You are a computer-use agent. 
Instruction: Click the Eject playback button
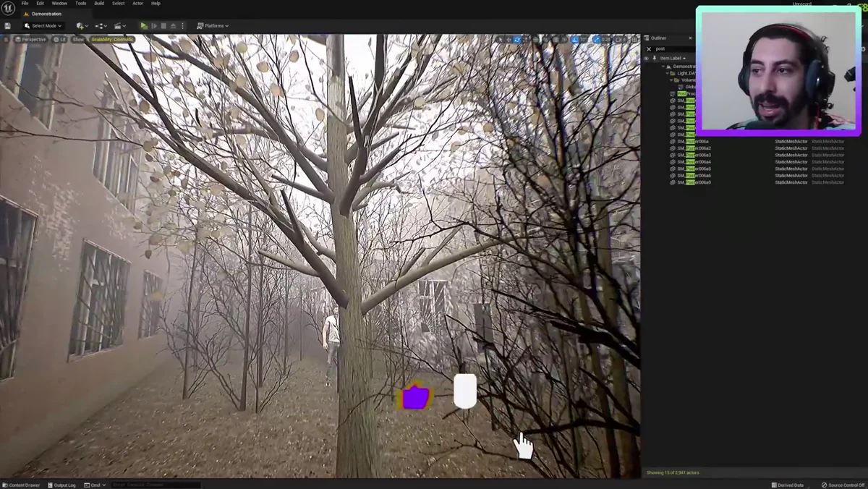click(x=174, y=26)
